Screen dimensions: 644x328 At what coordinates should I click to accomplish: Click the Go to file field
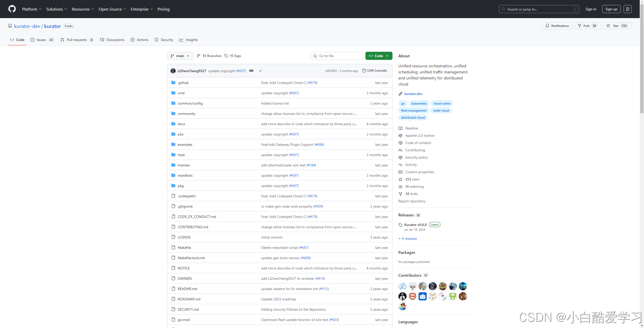point(337,56)
